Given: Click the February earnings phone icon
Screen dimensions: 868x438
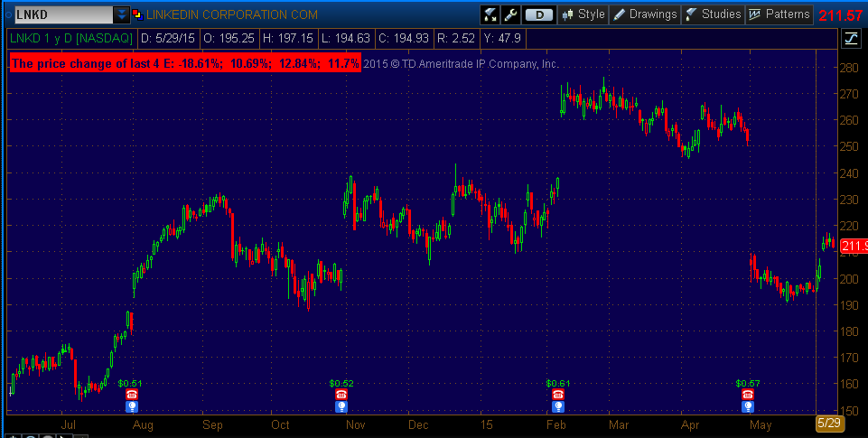Looking at the screenshot, I should (x=559, y=395).
